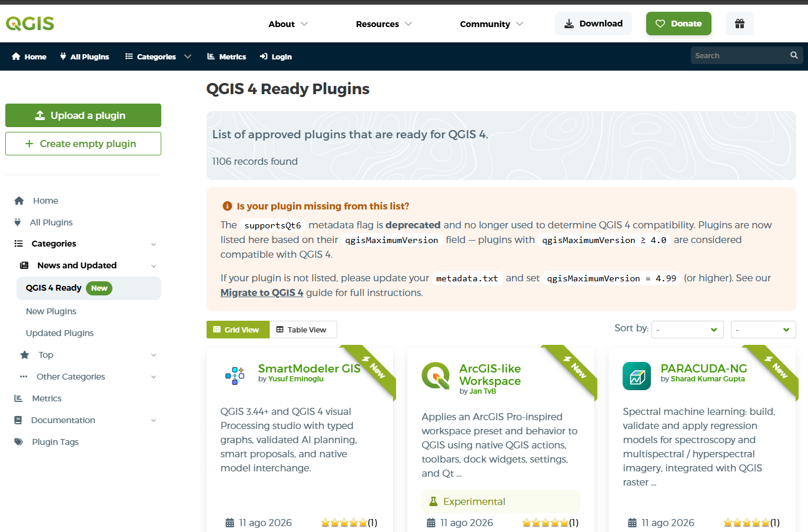Screen dimensions: 808x532
Task: Open the PARACUDA-NG plugin title
Action: coord(704,368)
